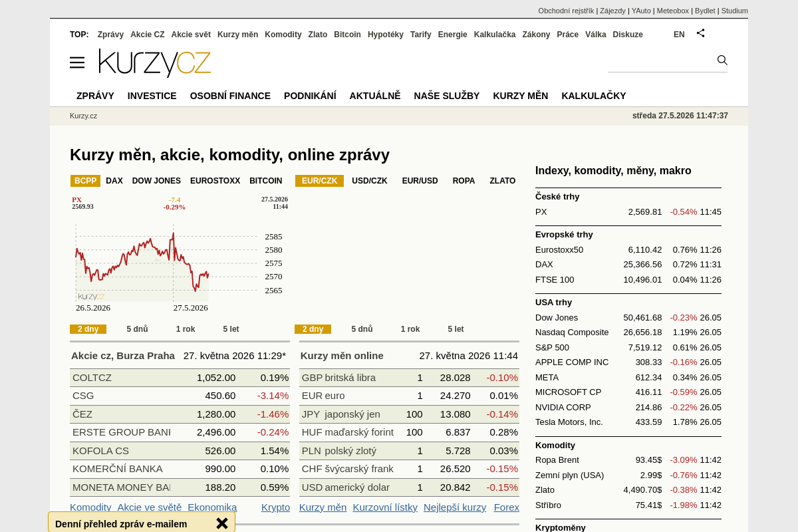Select the BCPP chart tab
Viewport: 798px width, 532px height.
coord(85,181)
